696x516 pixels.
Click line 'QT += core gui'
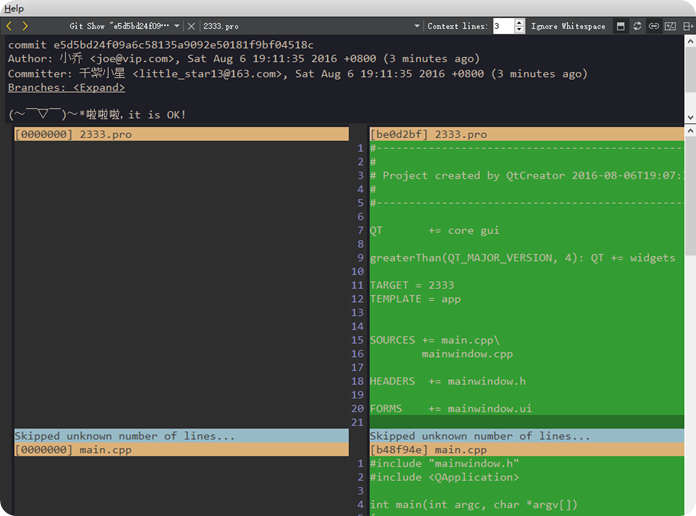click(435, 230)
